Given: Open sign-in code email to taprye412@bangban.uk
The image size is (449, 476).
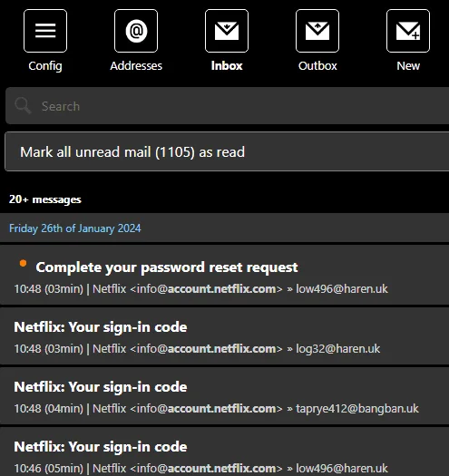Looking at the screenshot, I should coord(225,395).
